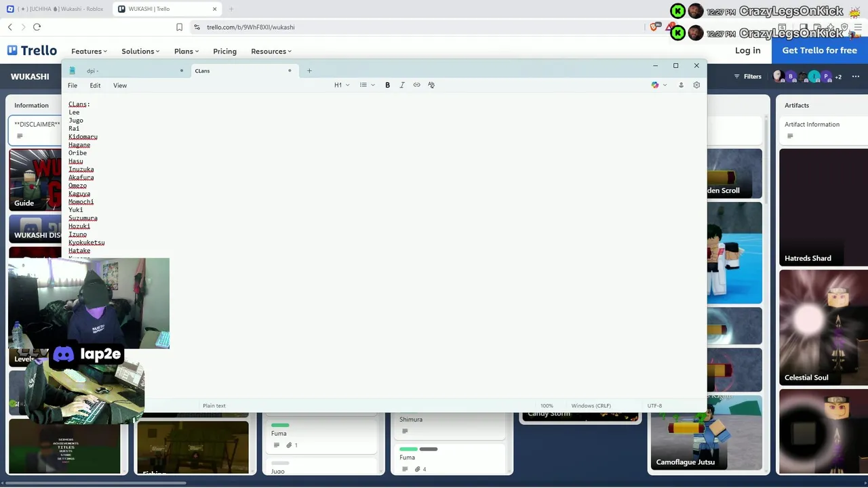Click description icon on Artifact Information card
868x488 pixels.
789,136
